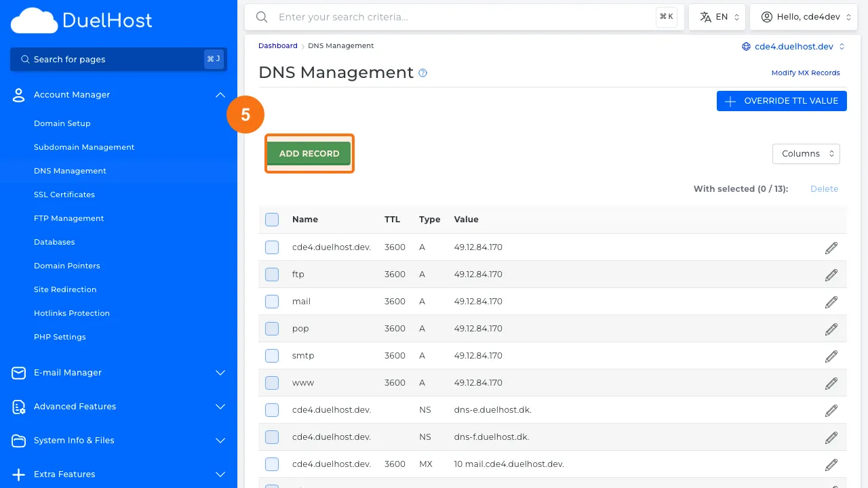Click the ADD RECORD button

pyautogui.click(x=309, y=154)
